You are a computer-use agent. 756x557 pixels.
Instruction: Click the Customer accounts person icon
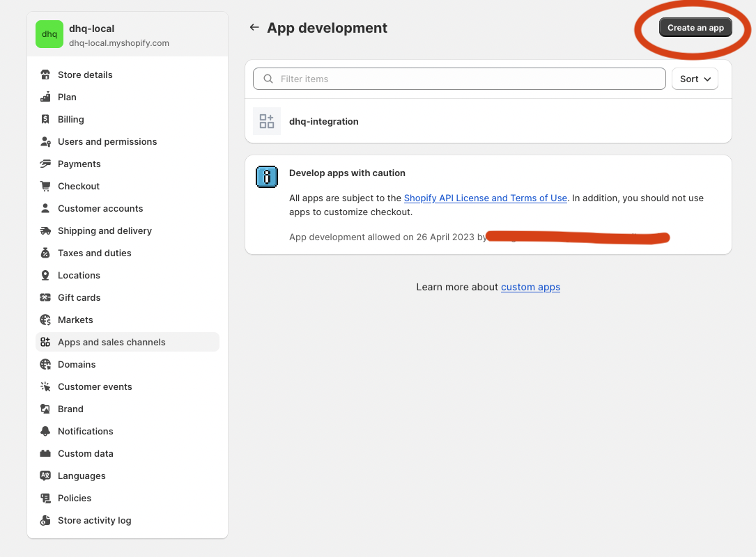(x=45, y=208)
